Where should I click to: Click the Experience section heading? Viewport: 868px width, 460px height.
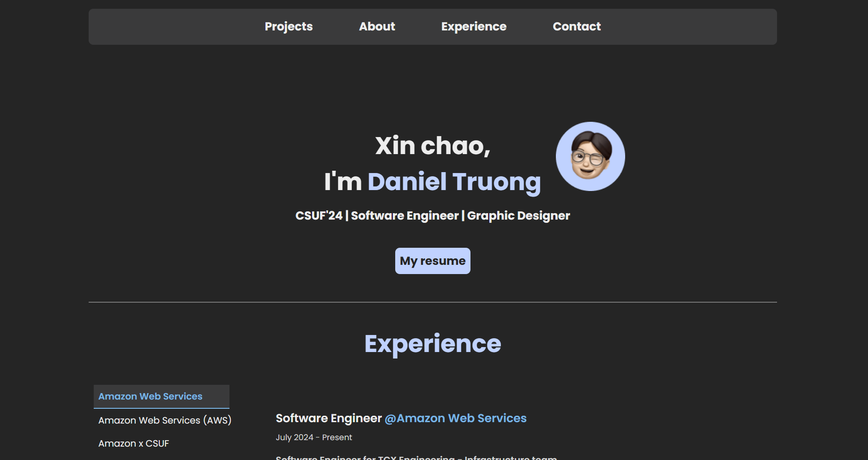(433, 343)
